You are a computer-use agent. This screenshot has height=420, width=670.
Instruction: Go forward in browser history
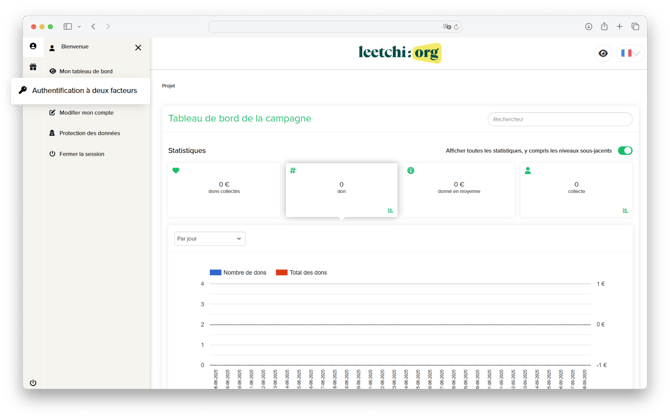point(108,26)
